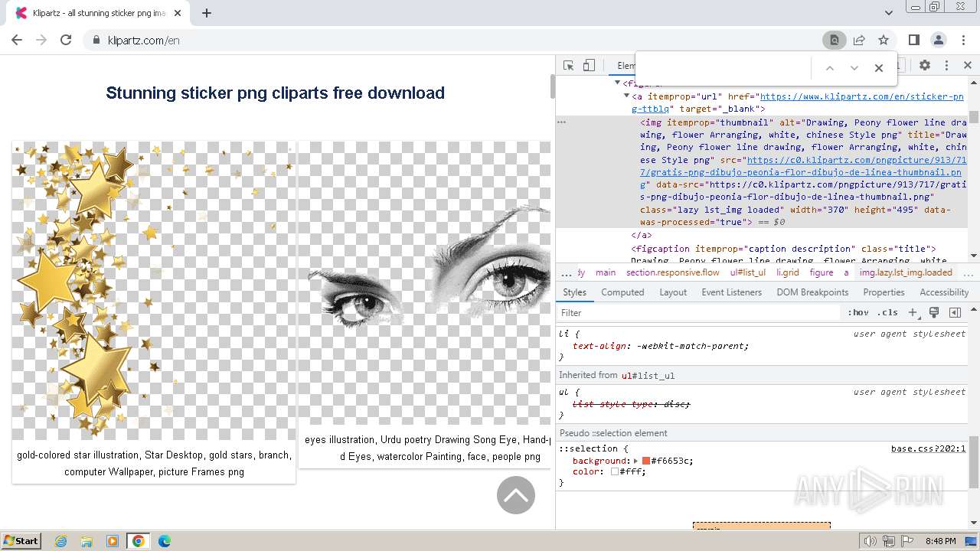Screen dimensions: 980x551
Task: Collapse the anchor itemprop url node
Action: point(627,96)
